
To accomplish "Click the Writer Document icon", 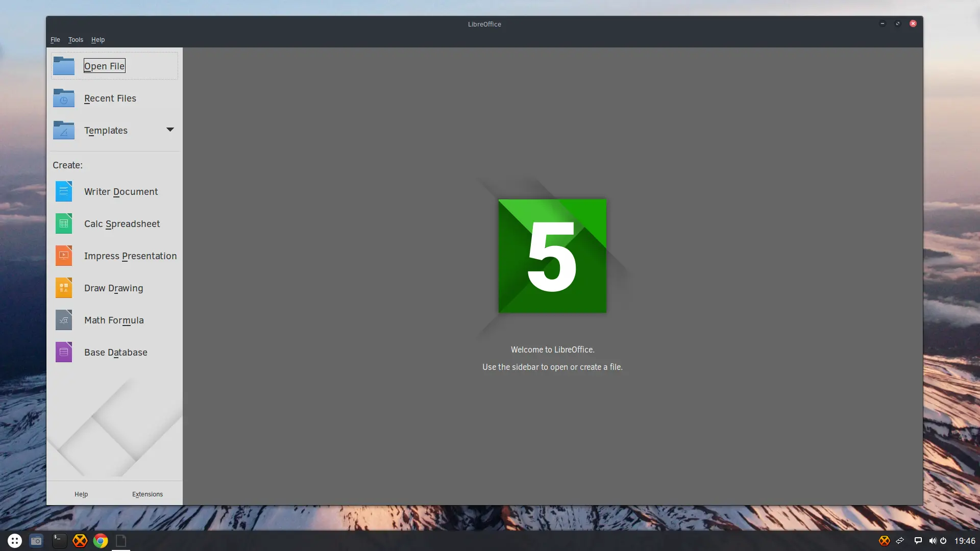I will [x=64, y=192].
